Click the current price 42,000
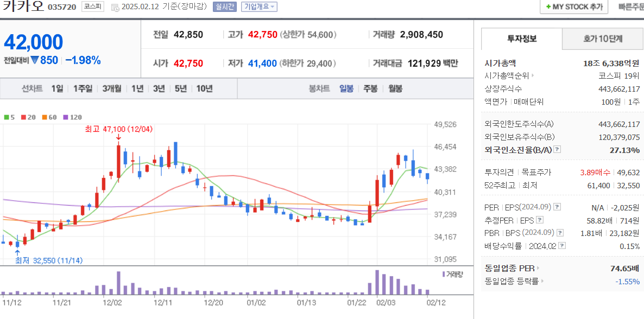Screen dimensions: 644x319 tap(33, 42)
